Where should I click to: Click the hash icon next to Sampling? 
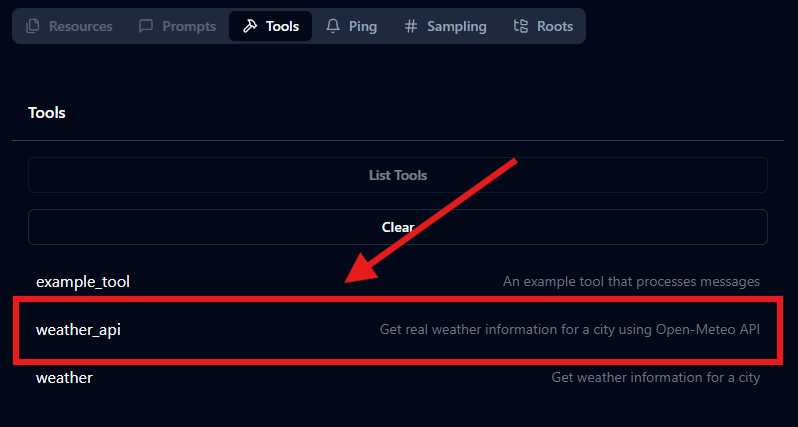coord(411,26)
